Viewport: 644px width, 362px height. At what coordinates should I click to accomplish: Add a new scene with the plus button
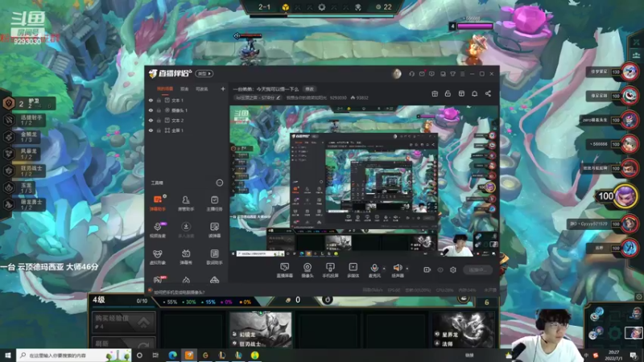click(223, 88)
